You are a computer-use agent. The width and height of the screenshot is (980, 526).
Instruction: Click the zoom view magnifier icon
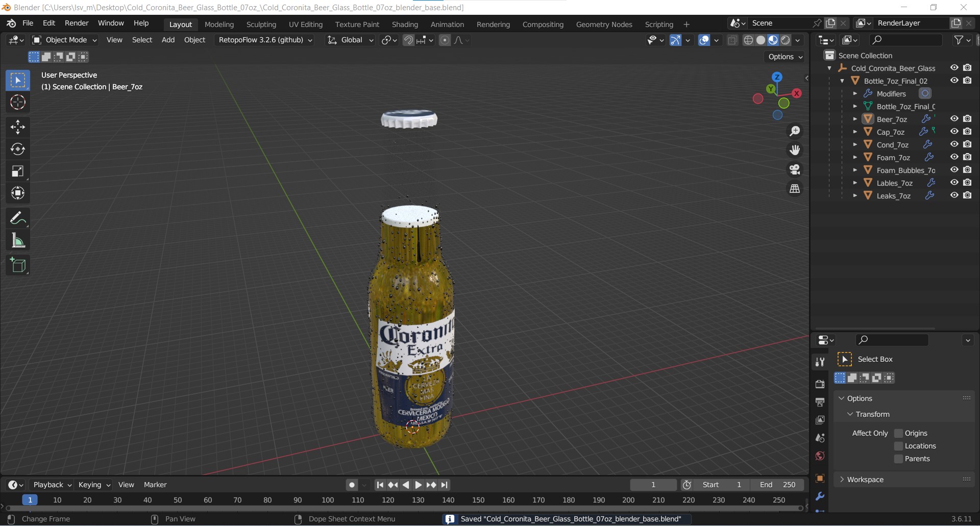(x=795, y=131)
